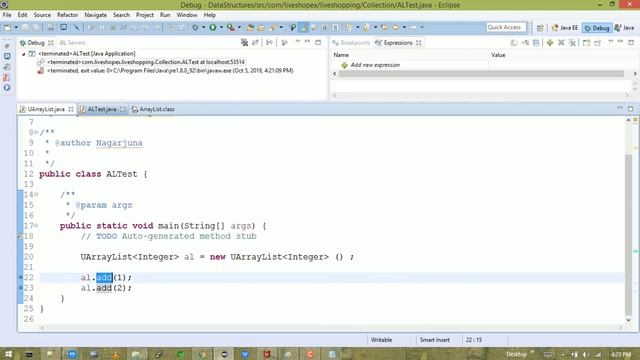Click the Windows Start button
The height and width of the screenshot is (360, 640).
click(8, 354)
